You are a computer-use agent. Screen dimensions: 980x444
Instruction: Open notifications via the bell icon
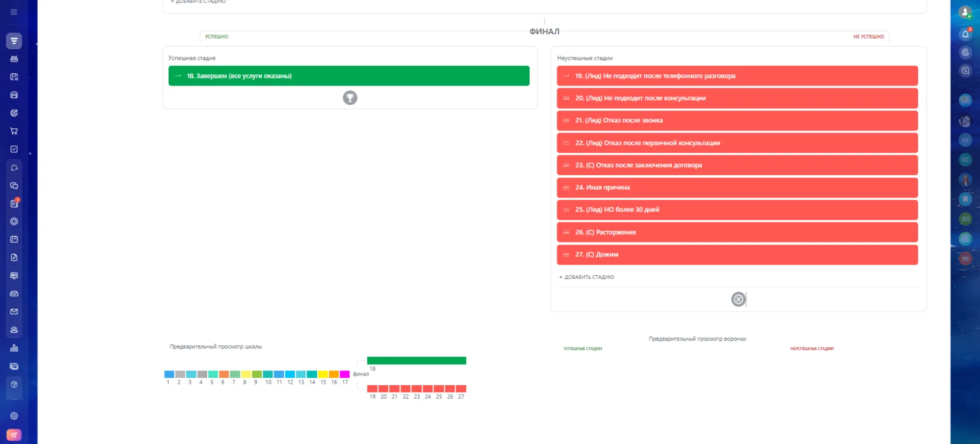point(965,34)
